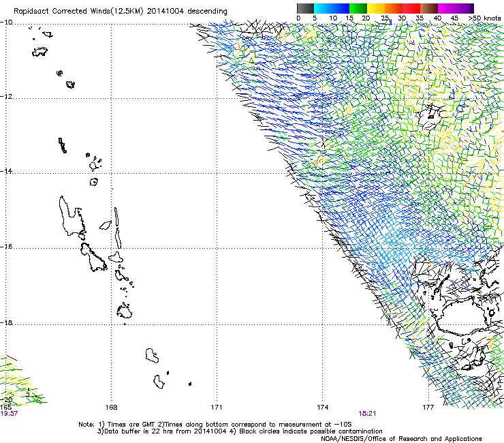Click the '165' longitude axis label

tap(5, 408)
